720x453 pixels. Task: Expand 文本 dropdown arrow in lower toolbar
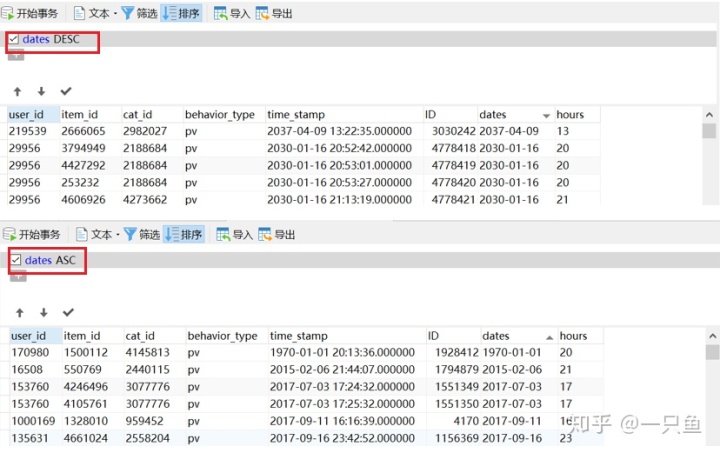(118, 235)
